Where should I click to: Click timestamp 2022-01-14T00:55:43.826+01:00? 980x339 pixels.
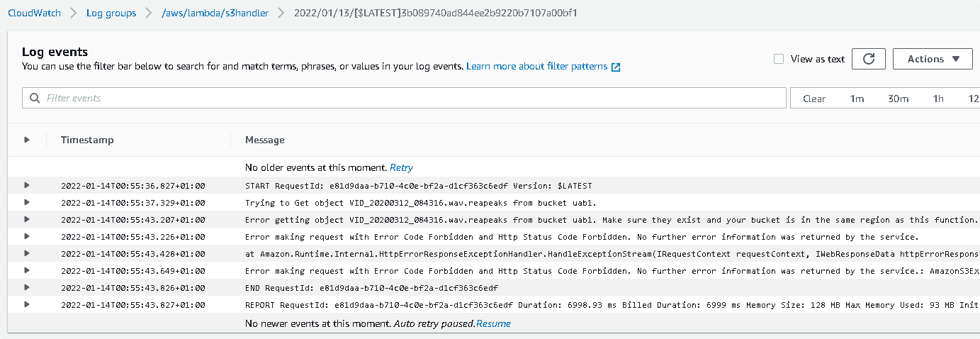[x=133, y=288]
